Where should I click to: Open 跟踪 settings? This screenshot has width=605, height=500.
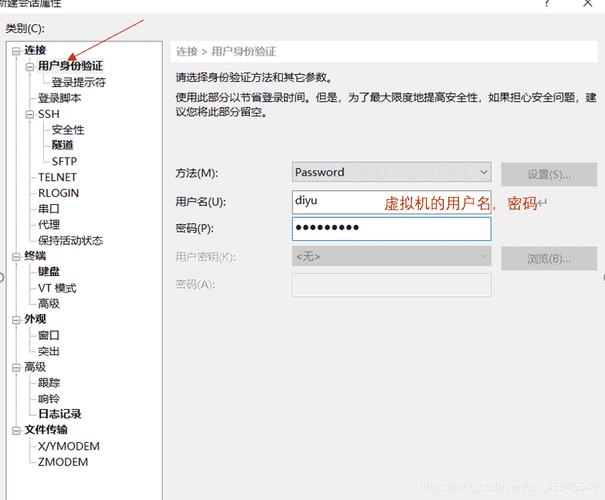[x=49, y=383]
